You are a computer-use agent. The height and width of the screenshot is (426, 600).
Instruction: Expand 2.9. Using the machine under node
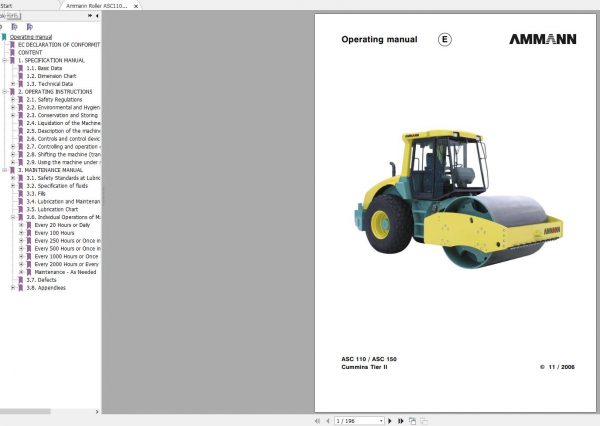tap(13, 162)
